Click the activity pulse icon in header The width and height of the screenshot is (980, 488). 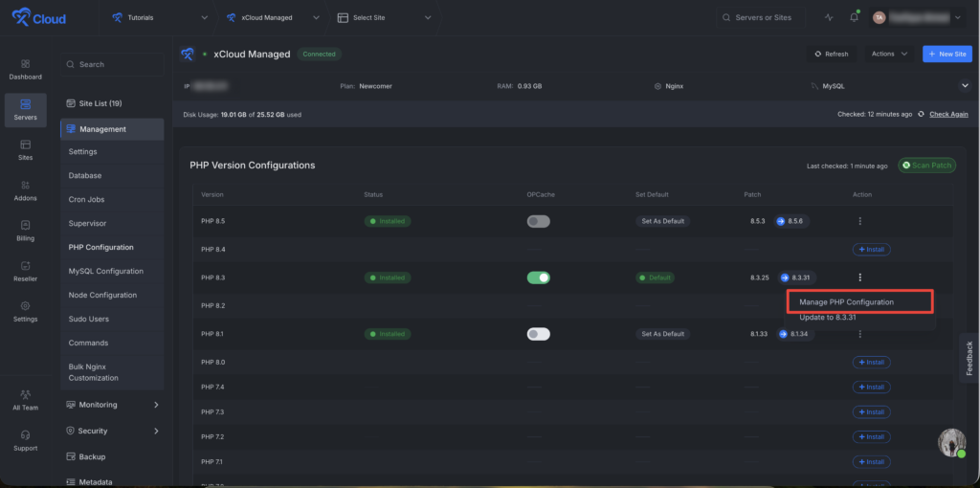[x=829, y=17]
